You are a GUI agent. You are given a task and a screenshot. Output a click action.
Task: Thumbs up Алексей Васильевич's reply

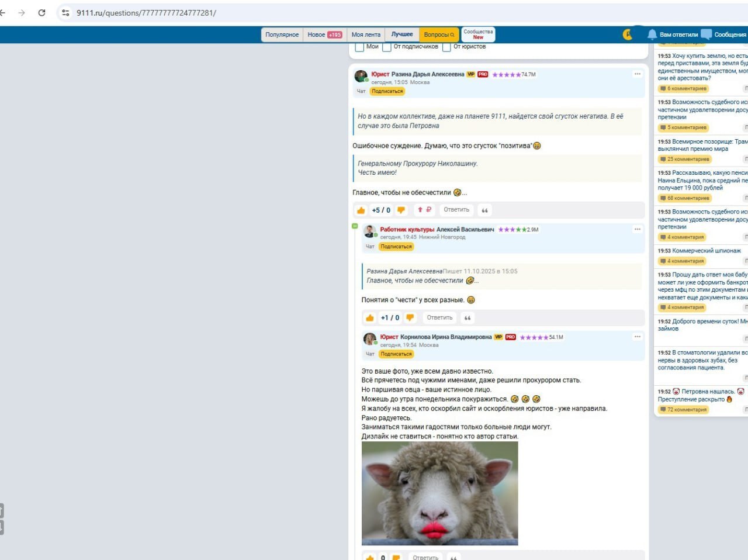[370, 318]
